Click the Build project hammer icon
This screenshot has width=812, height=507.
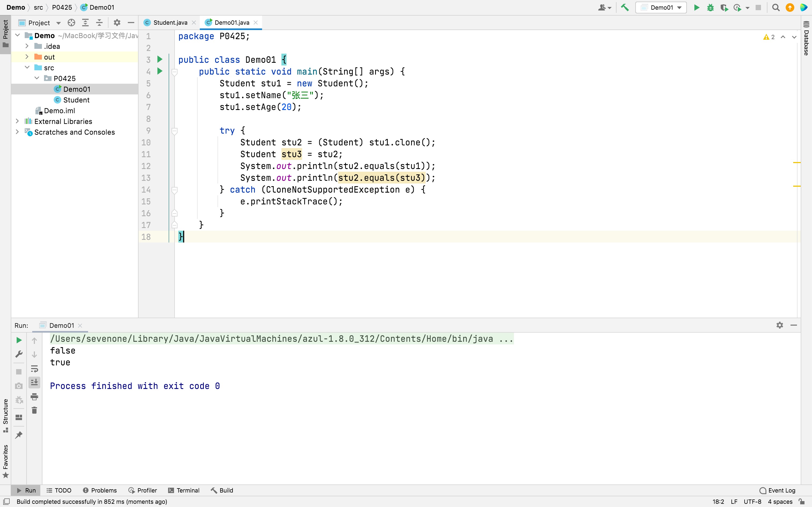pos(624,8)
